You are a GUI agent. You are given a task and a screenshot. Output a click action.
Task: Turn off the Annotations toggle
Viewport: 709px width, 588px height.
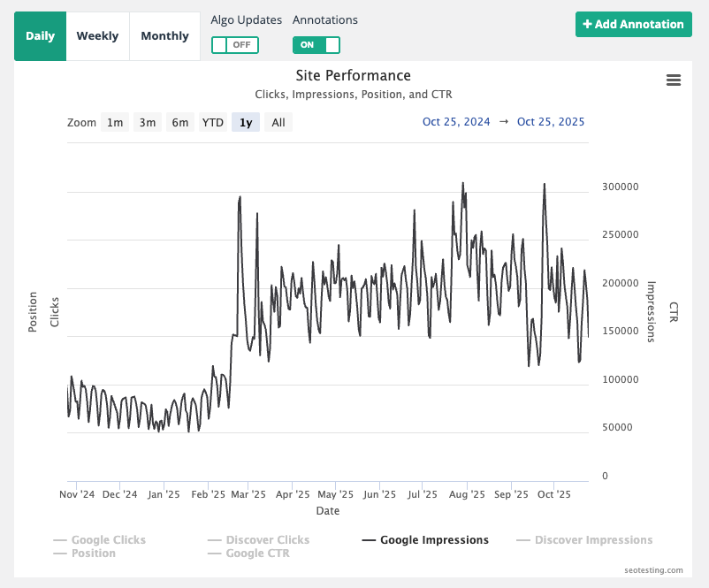coord(316,44)
